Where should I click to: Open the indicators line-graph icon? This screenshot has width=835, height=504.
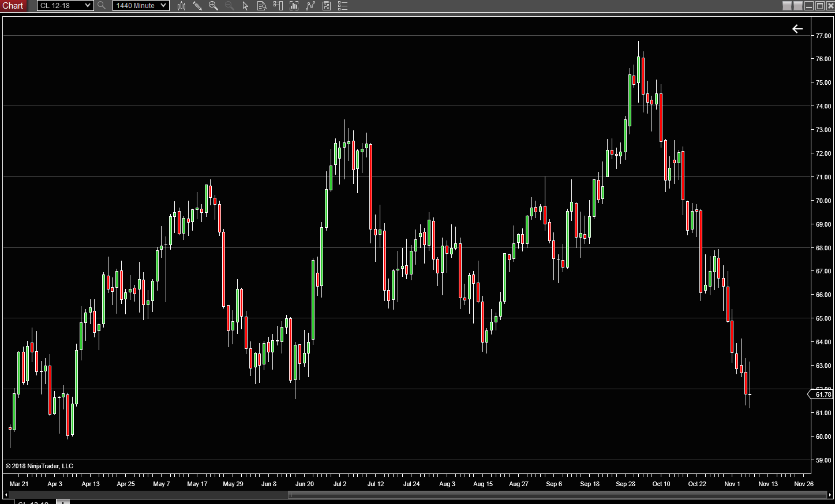point(310,6)
